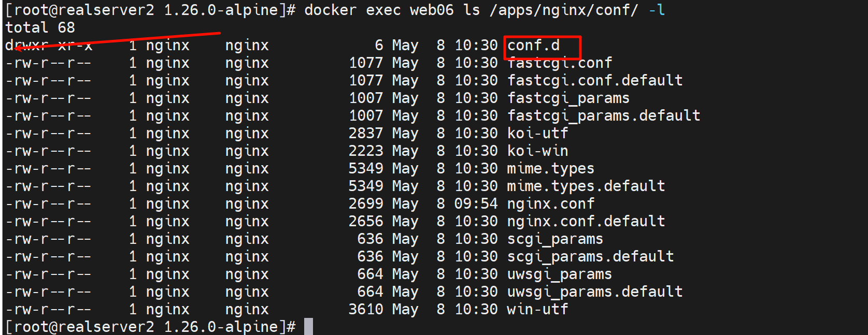Select the nginx.conf.default file name

click(x=586, y=222)
